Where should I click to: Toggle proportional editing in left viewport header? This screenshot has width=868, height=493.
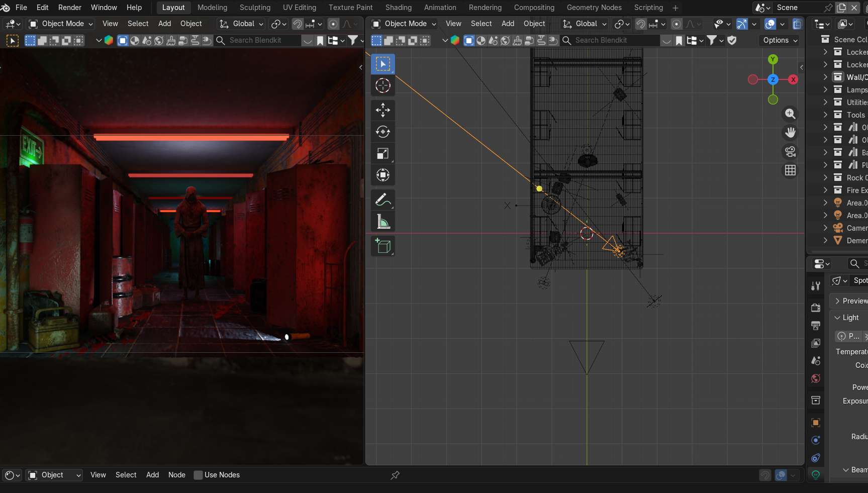pyautogui.click(x=333, y=24)
